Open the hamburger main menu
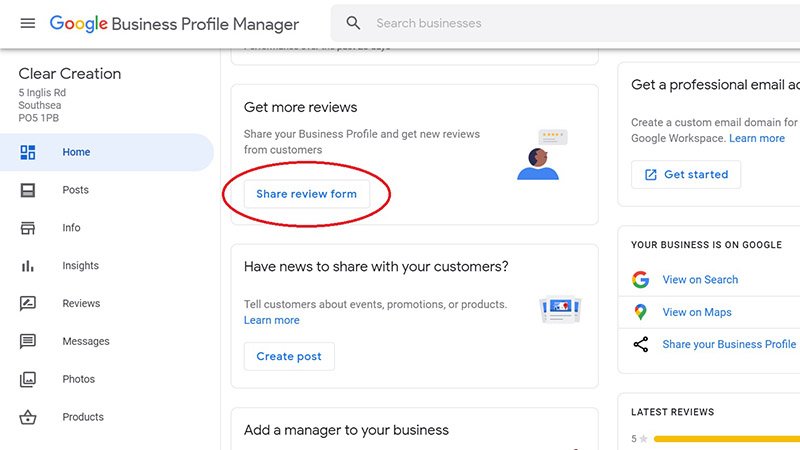The image size is (800, 450). click(27, 23)
